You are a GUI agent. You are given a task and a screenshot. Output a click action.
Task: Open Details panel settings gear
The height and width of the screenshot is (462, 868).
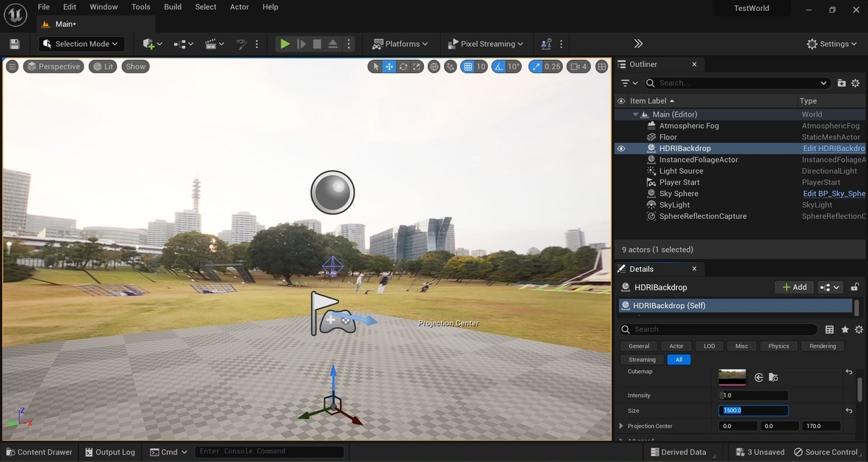pyautogui.click(x=859, y=329)
